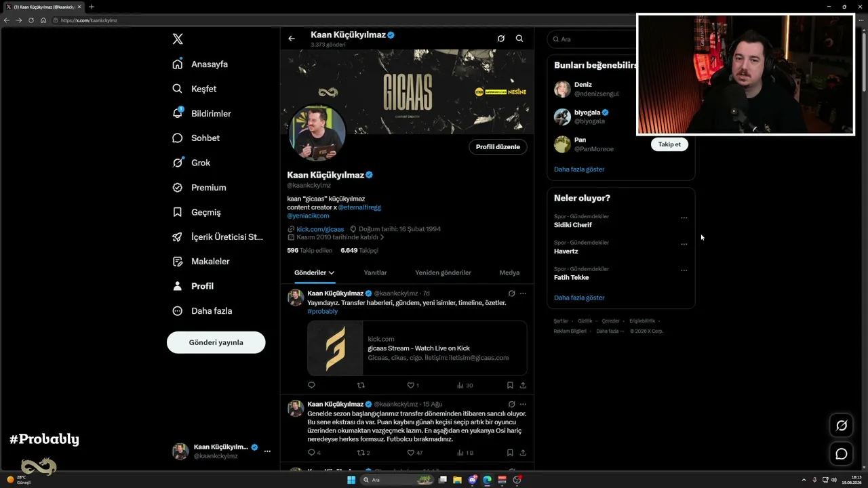
Task: Click Grok icon on first post
Action: tap(511, 293)
